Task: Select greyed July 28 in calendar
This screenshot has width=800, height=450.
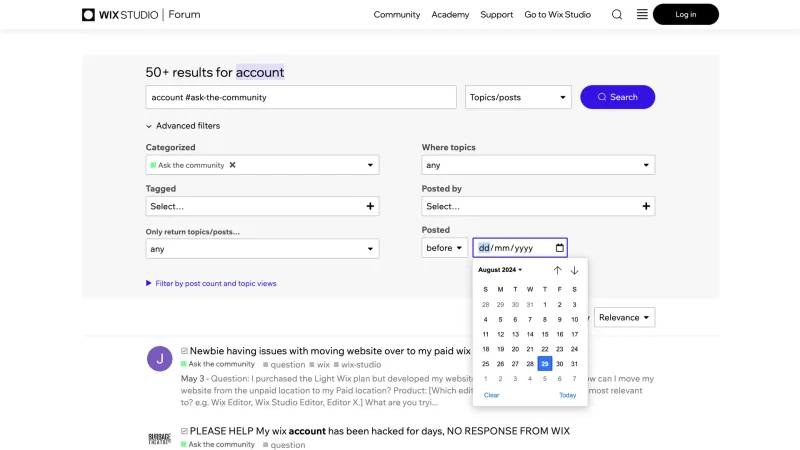Action: pyautogui.click(x=486, y=305)
